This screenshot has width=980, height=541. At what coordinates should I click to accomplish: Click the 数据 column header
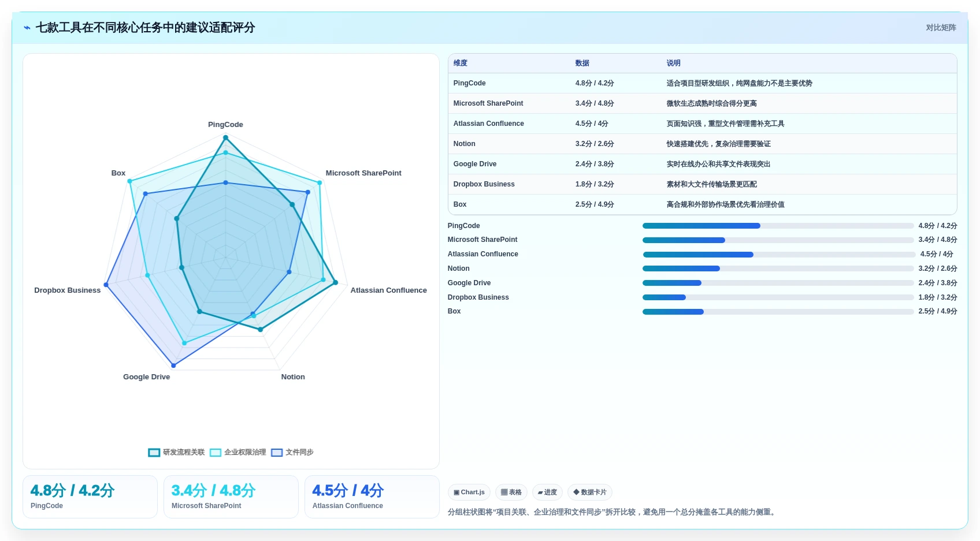pos(582,64)
